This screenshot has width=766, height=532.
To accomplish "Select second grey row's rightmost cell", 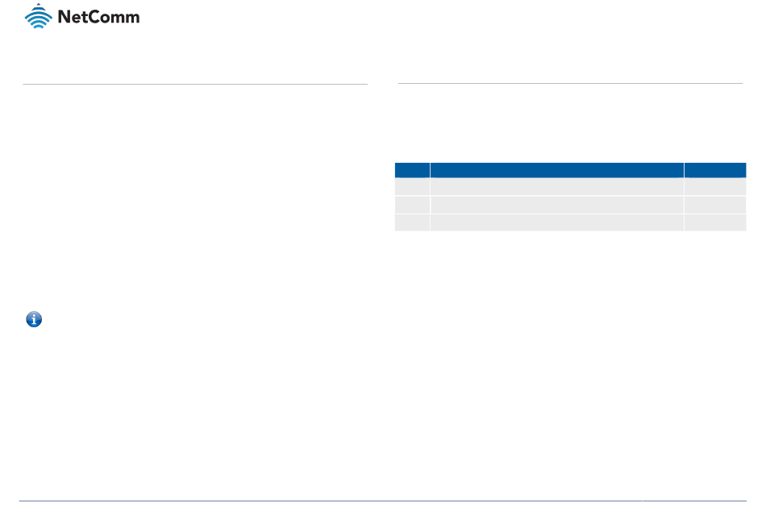I will coord(715,205).
